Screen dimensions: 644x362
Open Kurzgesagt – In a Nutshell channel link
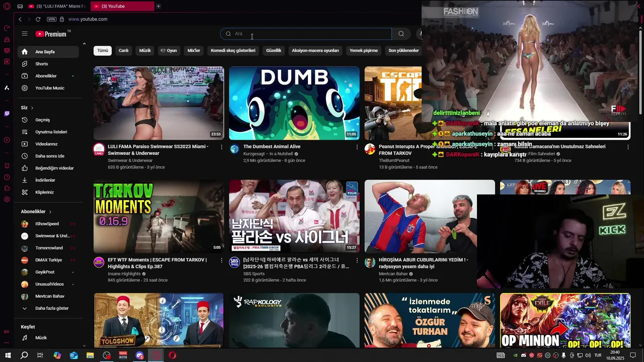tap(267, 154)
